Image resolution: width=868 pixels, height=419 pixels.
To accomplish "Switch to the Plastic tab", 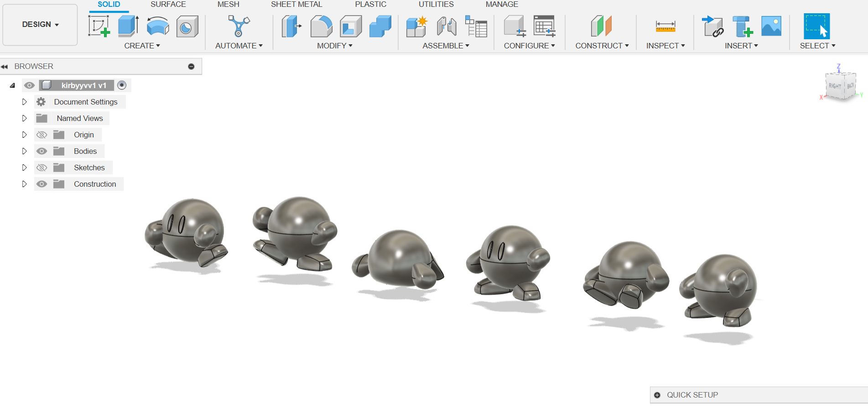I will [371, 5].
